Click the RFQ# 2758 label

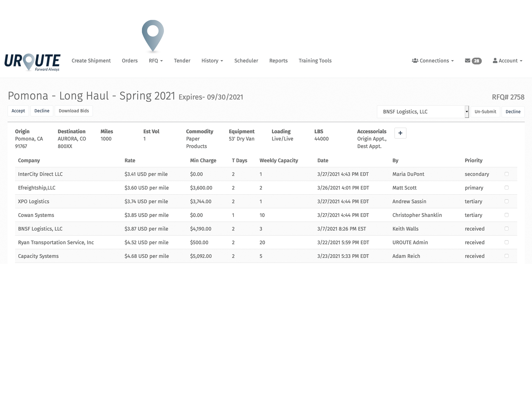click(508, 97)
